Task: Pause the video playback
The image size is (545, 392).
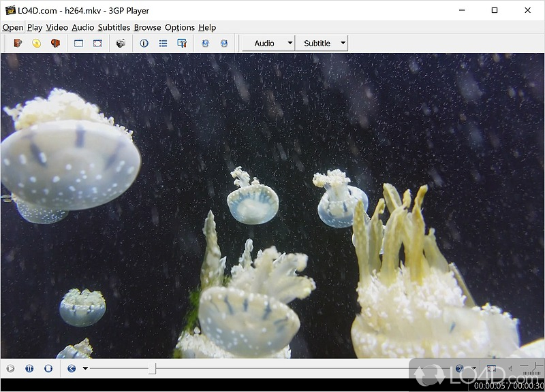Action: 29,369
